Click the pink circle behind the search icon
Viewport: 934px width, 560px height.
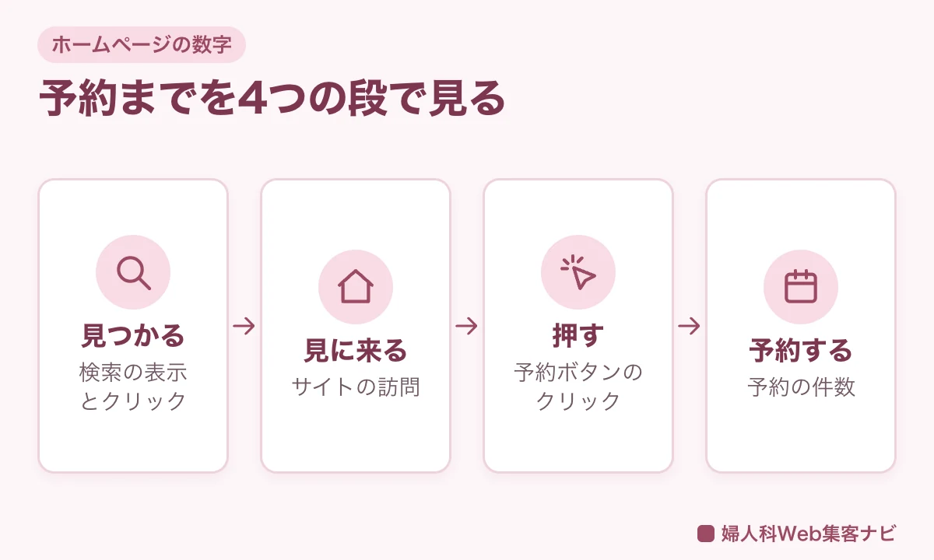click(133, 272)
